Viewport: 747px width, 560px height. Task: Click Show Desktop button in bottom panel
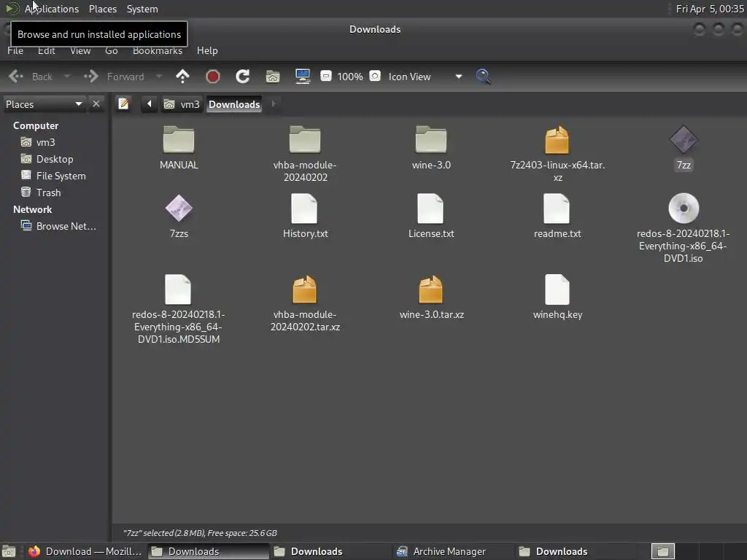point(9,551)
